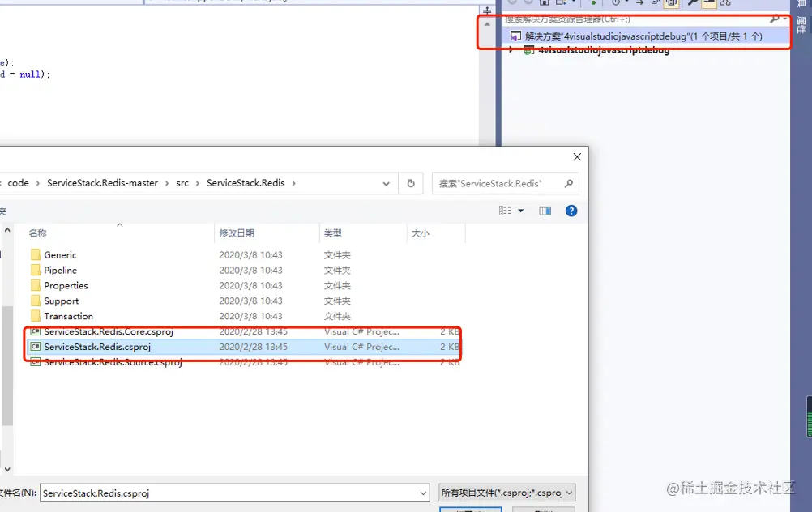Refresh the ServiceStack.Redis folder listing
Screen dimensions: 812x512
(x=411, y=183)
